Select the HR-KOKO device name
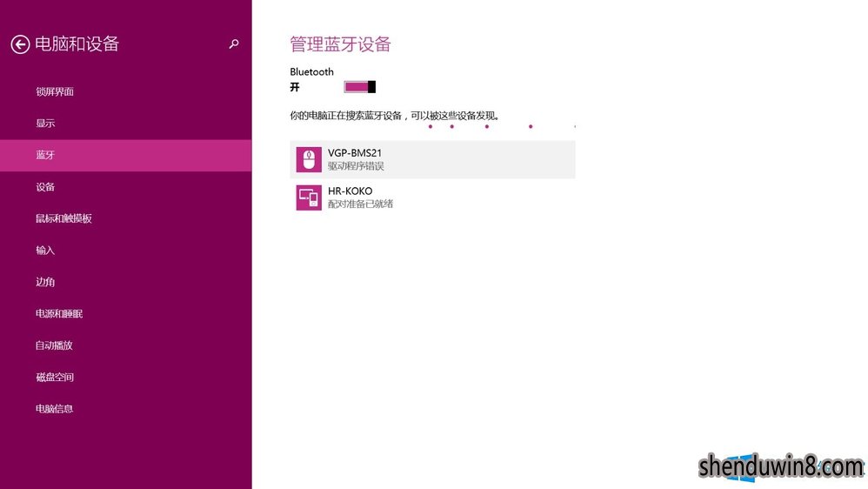 pos(350,191)
